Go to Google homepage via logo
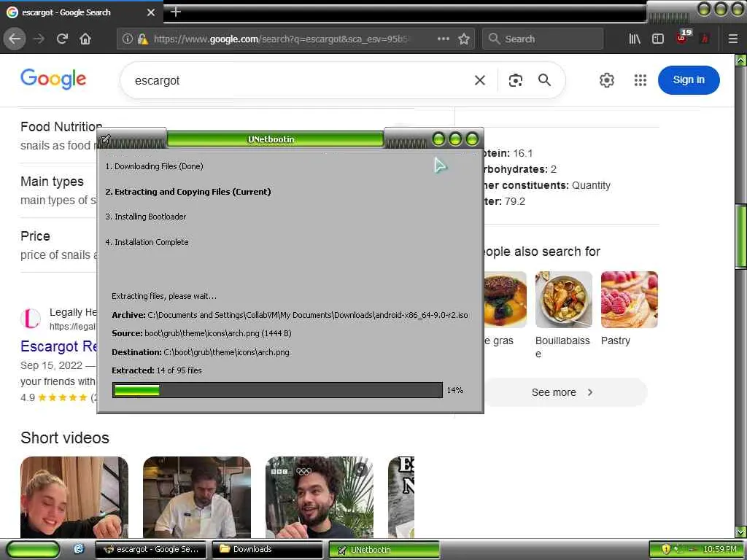Screen dimensions: 747x560 [x=53, y=79]
